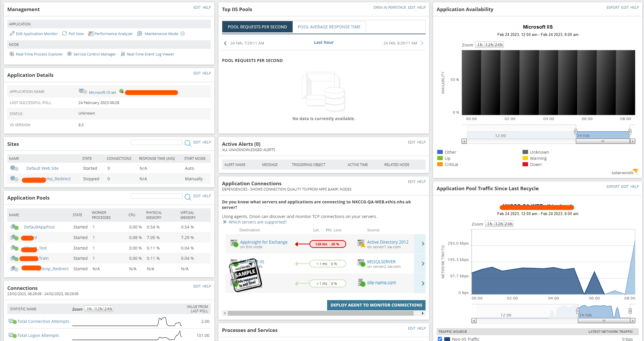Open the Default Web Site link
Screen dimensions: 644x341
(x=42, y=168)
